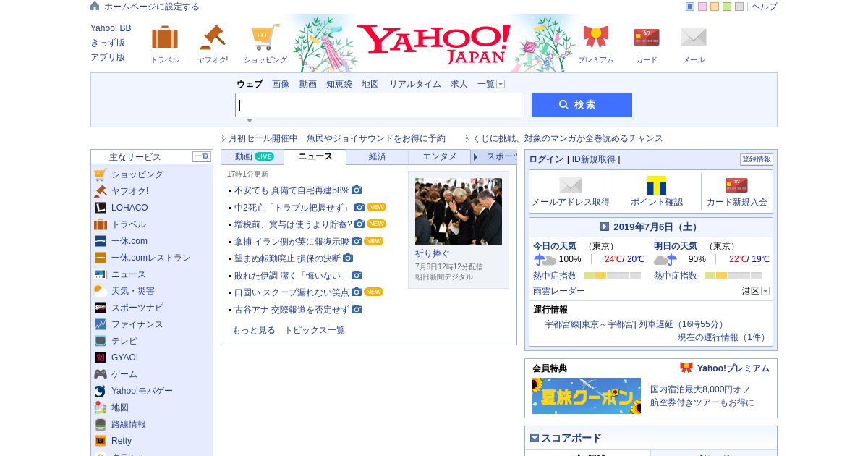Viewport: 868px width, 456px height.
Task: Click the ID新規取得 link
Action: (594, 159)
